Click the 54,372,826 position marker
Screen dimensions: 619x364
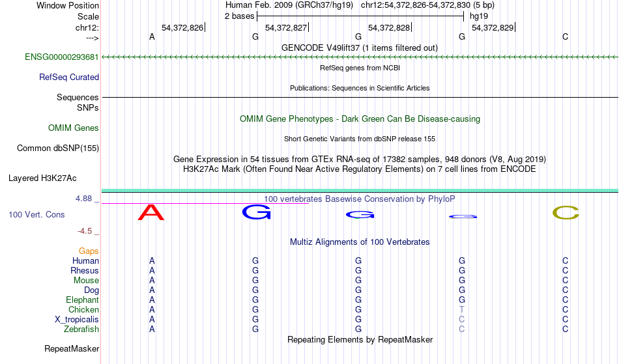[184, 27]
